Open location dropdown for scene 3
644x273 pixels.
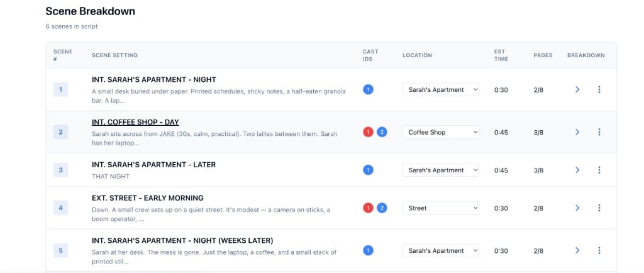coord(441,170)
